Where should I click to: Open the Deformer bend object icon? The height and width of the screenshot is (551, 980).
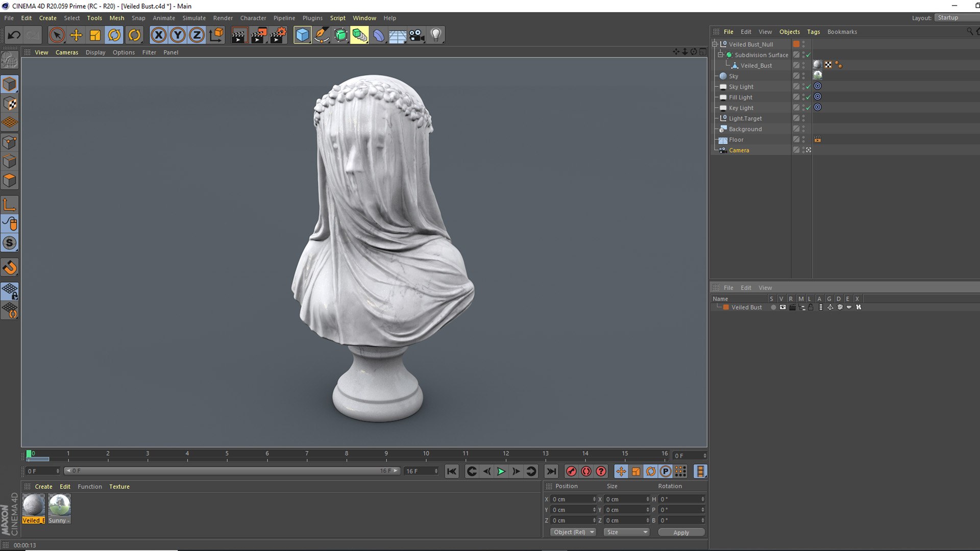click(379, 35)
